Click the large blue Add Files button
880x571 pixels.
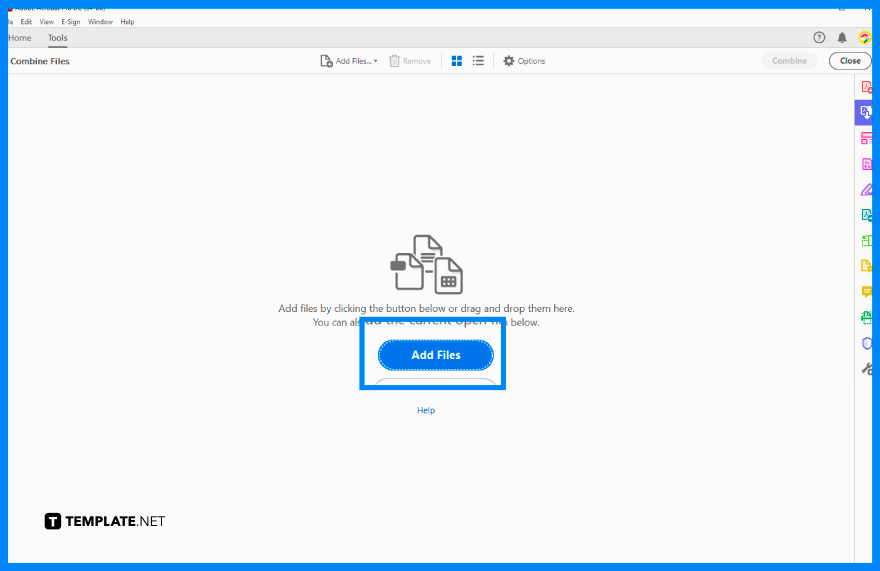pyautogui.click(x=435, y=355)
